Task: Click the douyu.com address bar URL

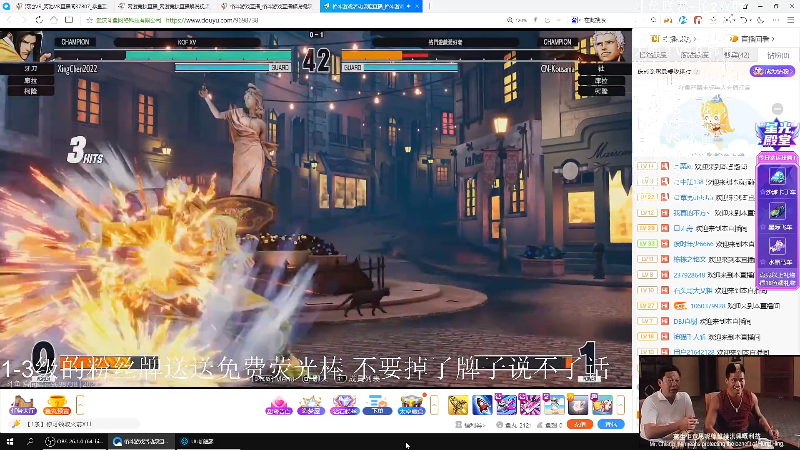Action: (212, 20)
